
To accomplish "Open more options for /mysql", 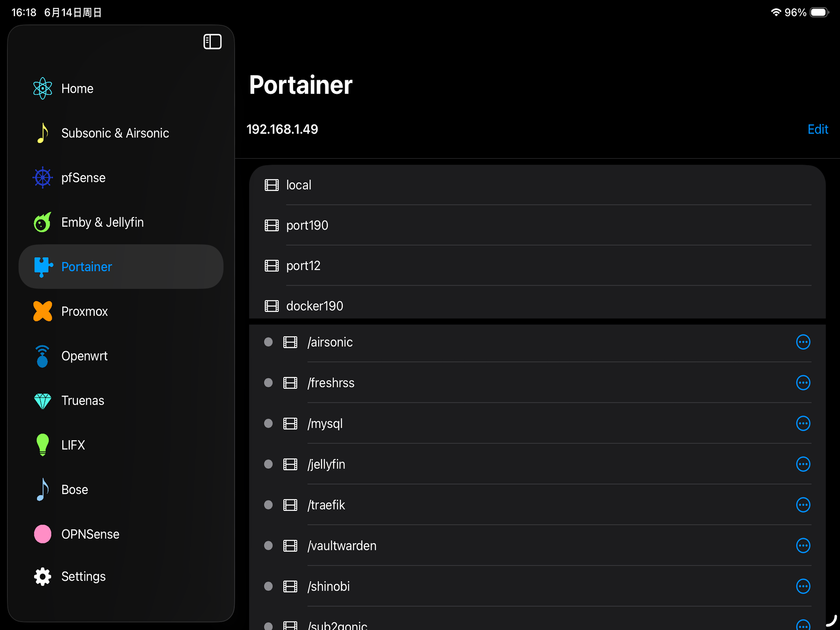I will click(803, 423).
